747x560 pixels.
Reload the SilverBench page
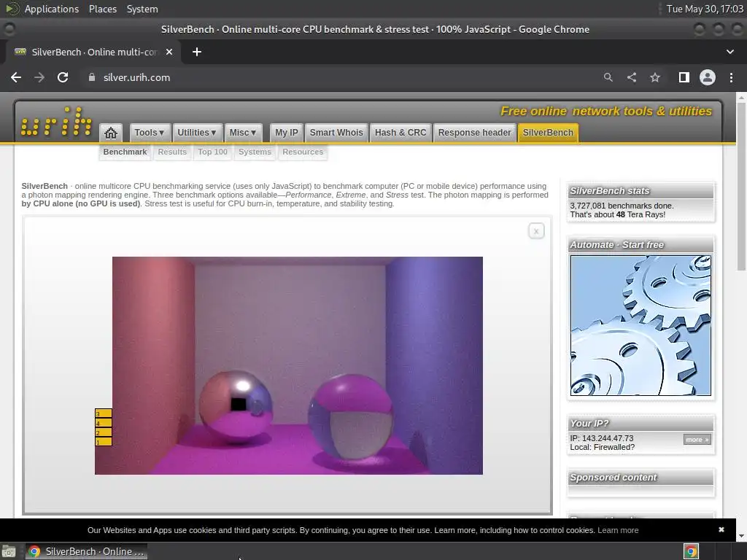63,77
